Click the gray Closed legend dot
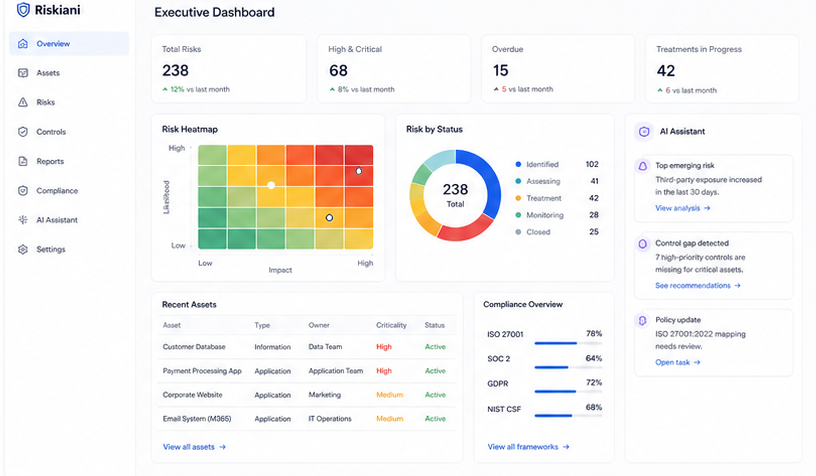Viewport: 816px width, 476px height. click(518, 232)
